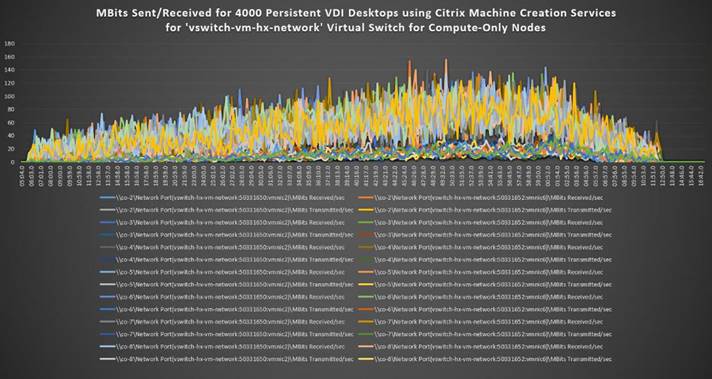This screenshot has width=712, height=379.
Task: Select legend entry co-4 vmnic2 MBits Received/sec
Action: (x=222, y=247)
